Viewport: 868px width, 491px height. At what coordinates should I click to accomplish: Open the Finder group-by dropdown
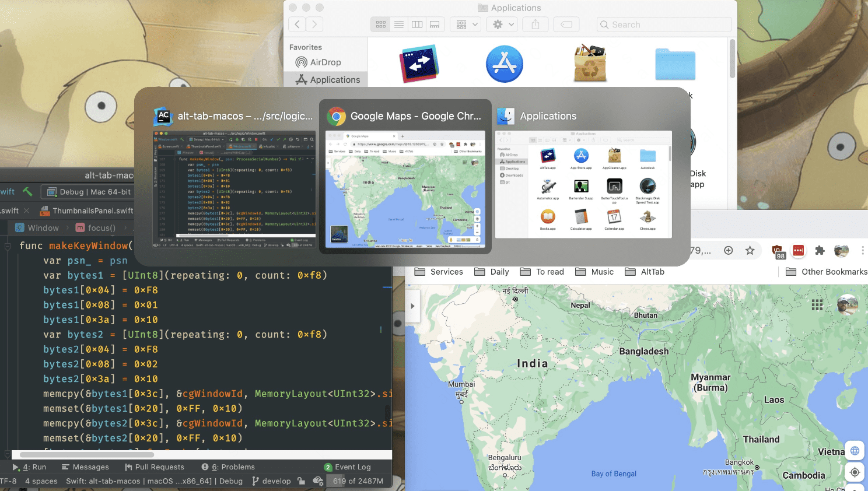467,24
